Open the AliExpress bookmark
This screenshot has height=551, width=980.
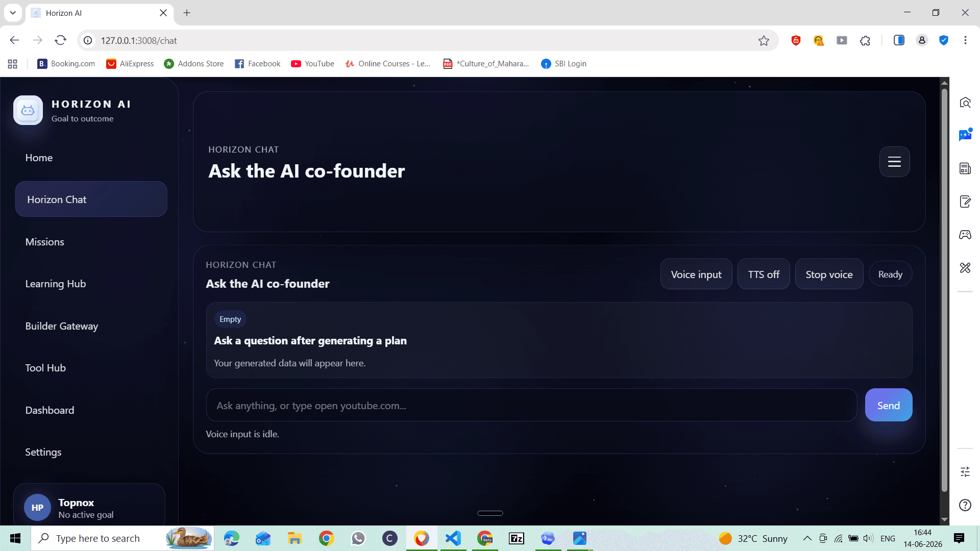click(x=130, y=64)
